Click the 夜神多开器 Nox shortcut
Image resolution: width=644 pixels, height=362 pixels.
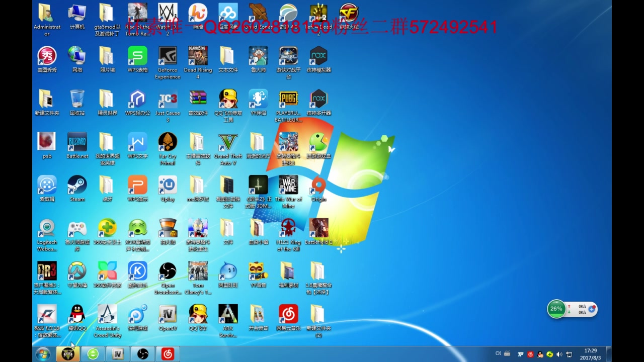pyautogui.click(x=318, y=103)
